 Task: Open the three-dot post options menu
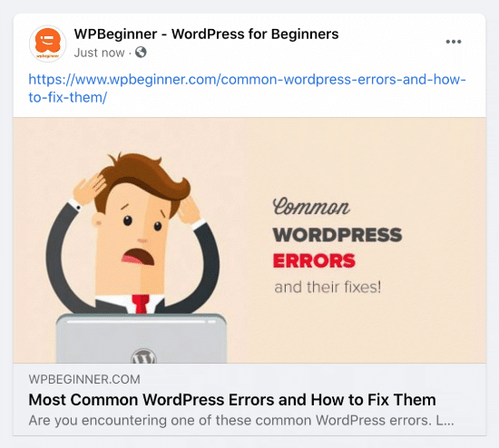(454, 42)
